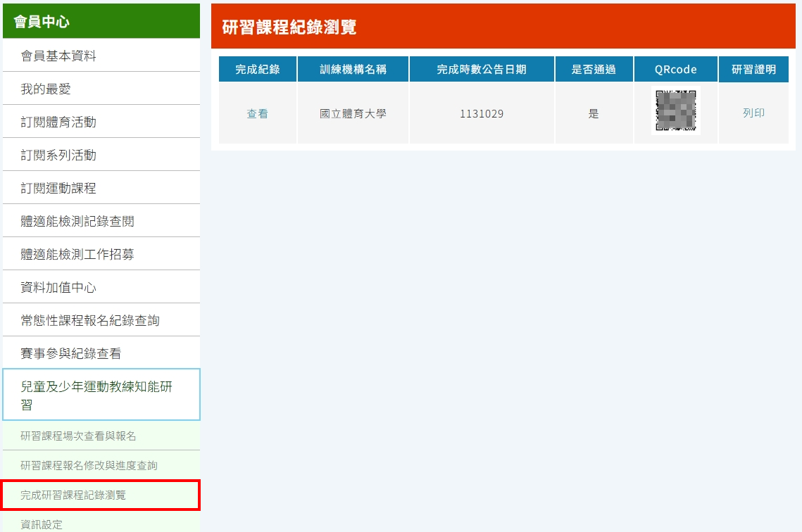Click the QR code image
The width and height of the screenshot is (802, 532).
click(676, 110)
